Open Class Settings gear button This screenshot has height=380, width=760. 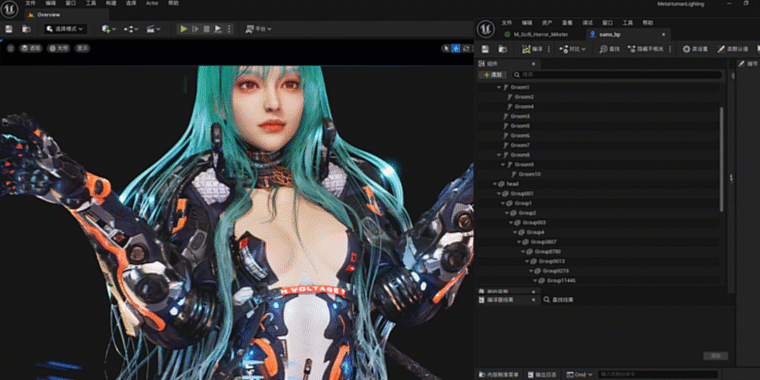tap(696, 49)
